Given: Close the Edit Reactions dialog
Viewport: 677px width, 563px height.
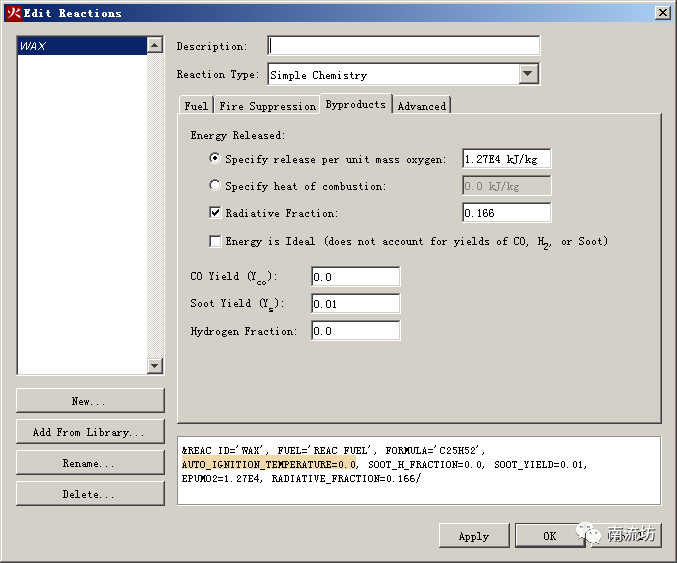Looking at the screenshot, I should pyautogui.click(x=662, y=13).
